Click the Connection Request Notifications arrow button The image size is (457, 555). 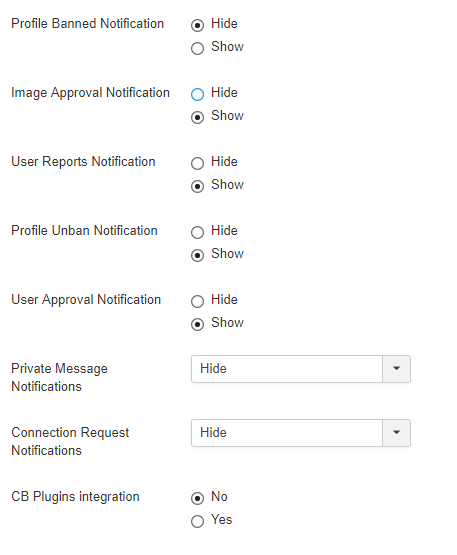[x=396, y=433]
